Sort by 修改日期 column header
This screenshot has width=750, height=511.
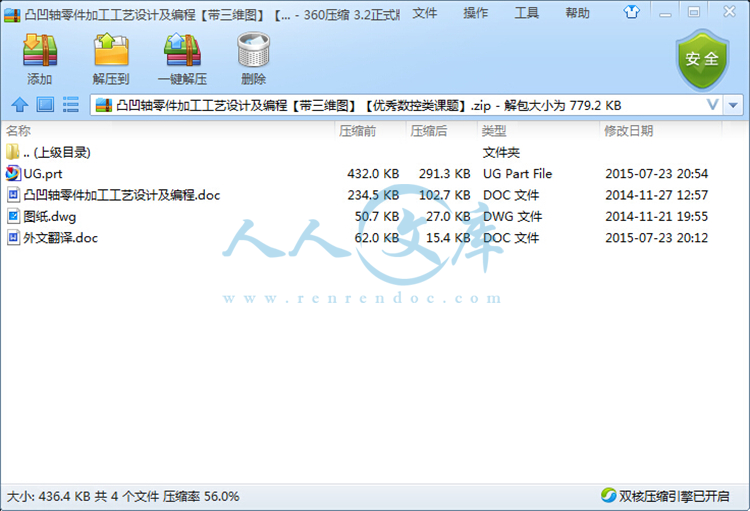[628, 131]
